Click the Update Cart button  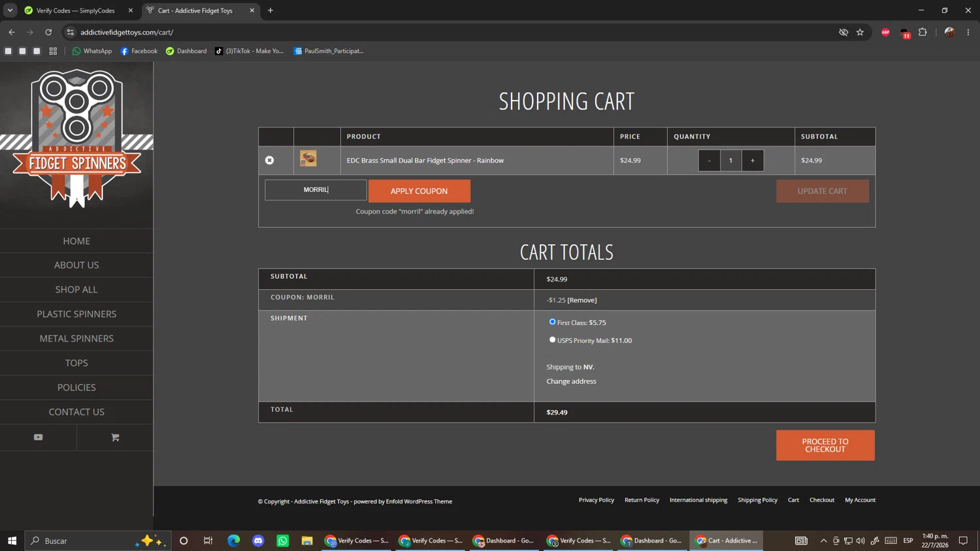[x=823, y=191]
